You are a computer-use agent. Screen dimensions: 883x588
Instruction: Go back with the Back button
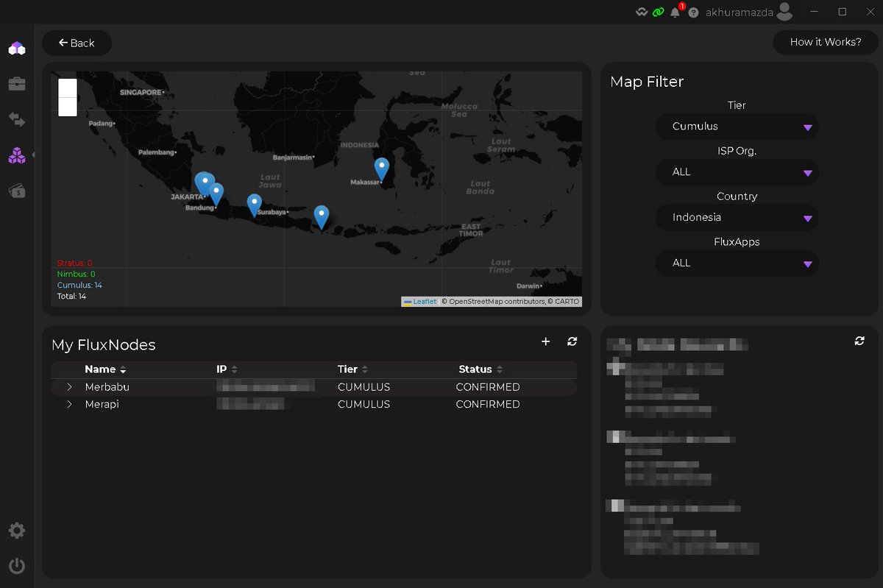(77, 43)
